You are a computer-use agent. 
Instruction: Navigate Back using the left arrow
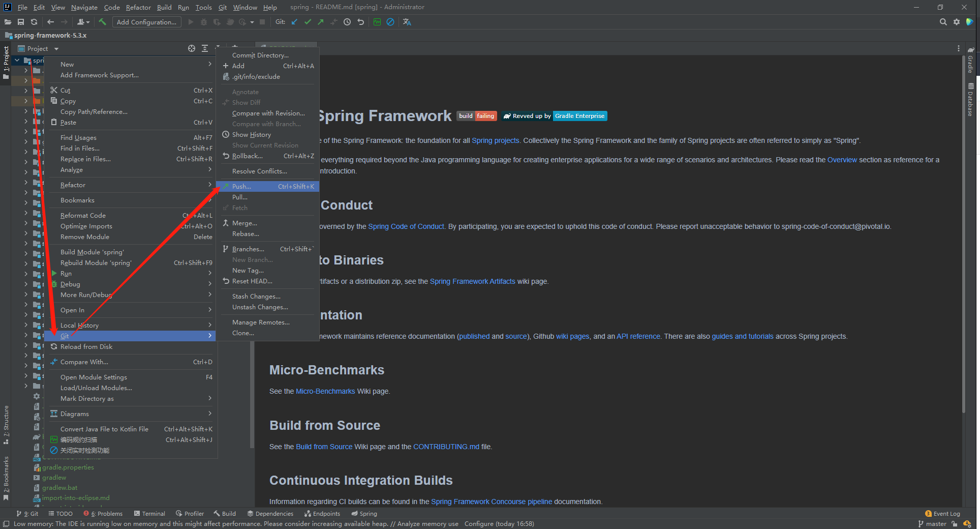pyautogui.click(x=50, y=22)
